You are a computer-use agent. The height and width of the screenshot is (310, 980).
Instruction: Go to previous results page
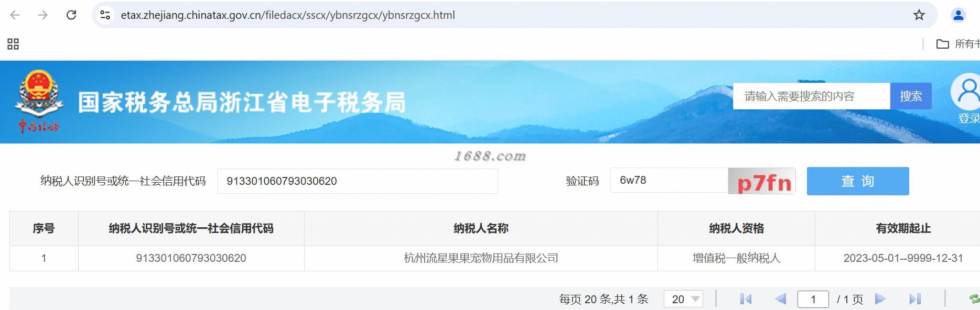(x=781, y=299)
